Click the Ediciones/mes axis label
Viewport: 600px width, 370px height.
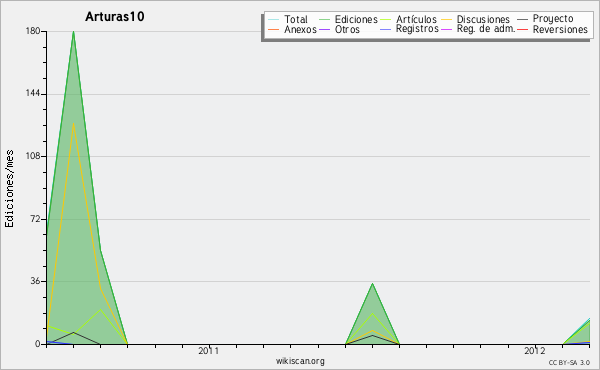tap(9, 189)
